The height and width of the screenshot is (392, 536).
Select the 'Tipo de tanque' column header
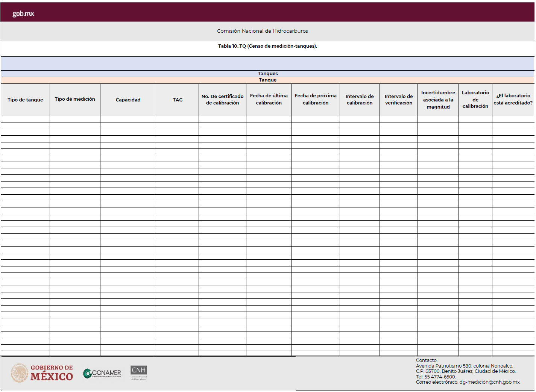25,100
